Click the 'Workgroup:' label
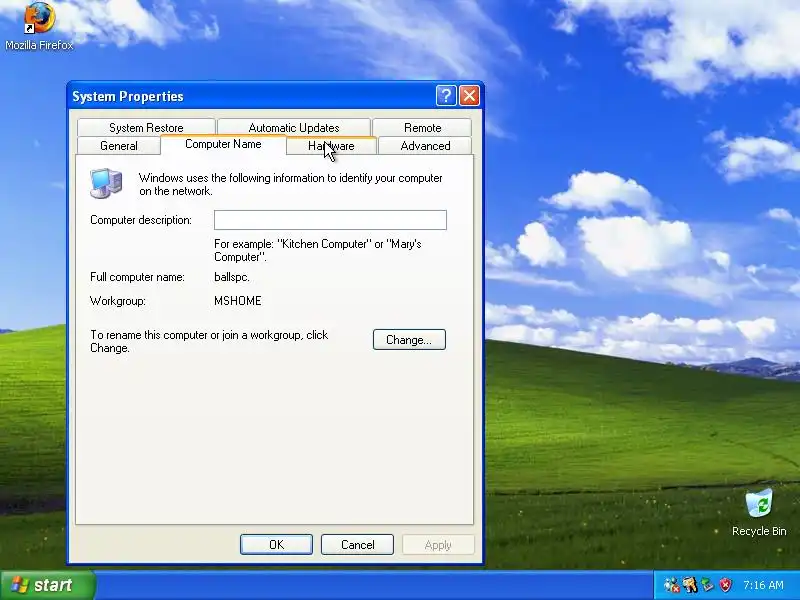This screenshot has height=600, width=800. (x=118, y=301)
